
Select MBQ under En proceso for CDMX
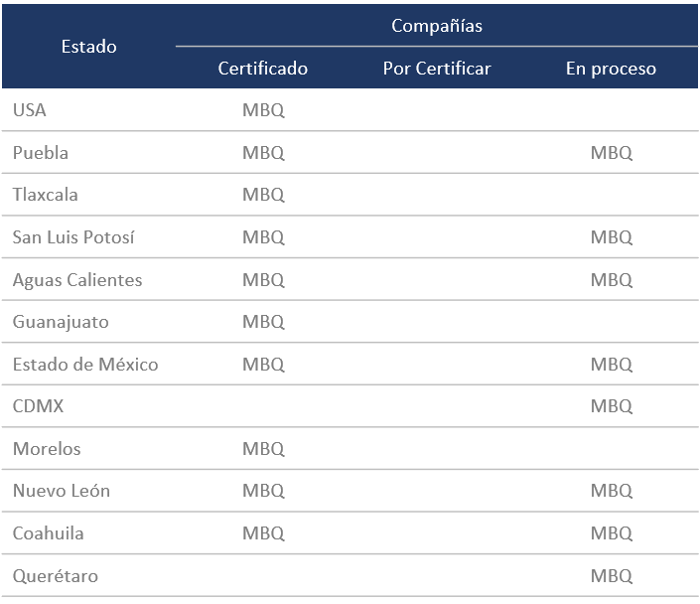click(x=611, y=406)
